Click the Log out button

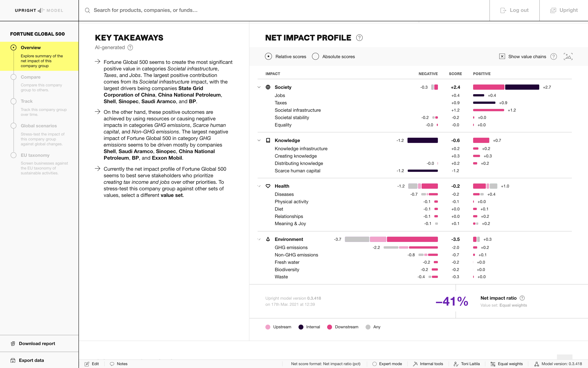click(x=514, y=10)
